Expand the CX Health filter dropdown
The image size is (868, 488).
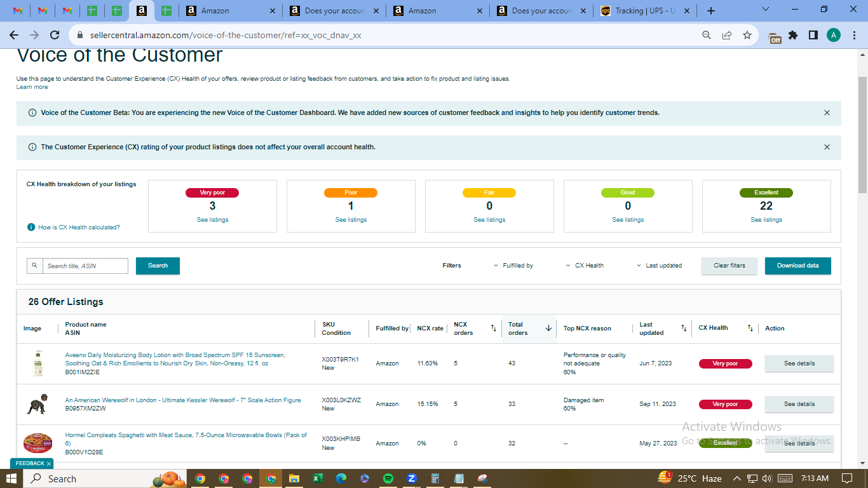pos(585,266)
